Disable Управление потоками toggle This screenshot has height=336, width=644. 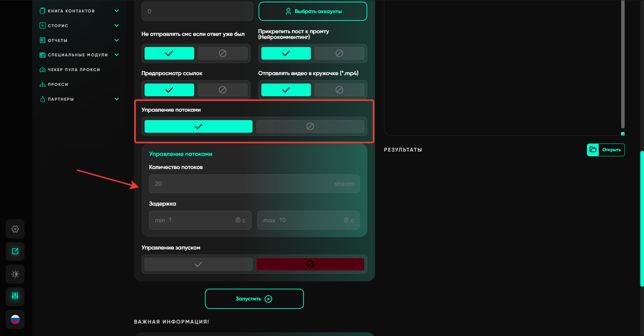tap(310, 126)
